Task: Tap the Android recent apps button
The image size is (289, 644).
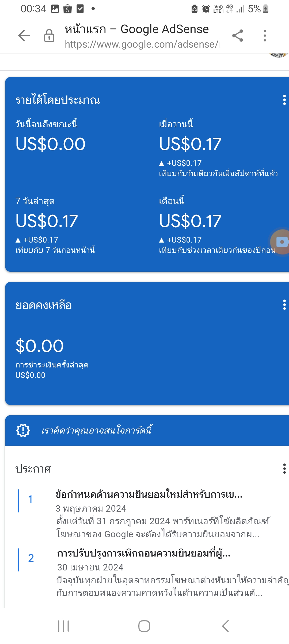Action: coord(63,626)
